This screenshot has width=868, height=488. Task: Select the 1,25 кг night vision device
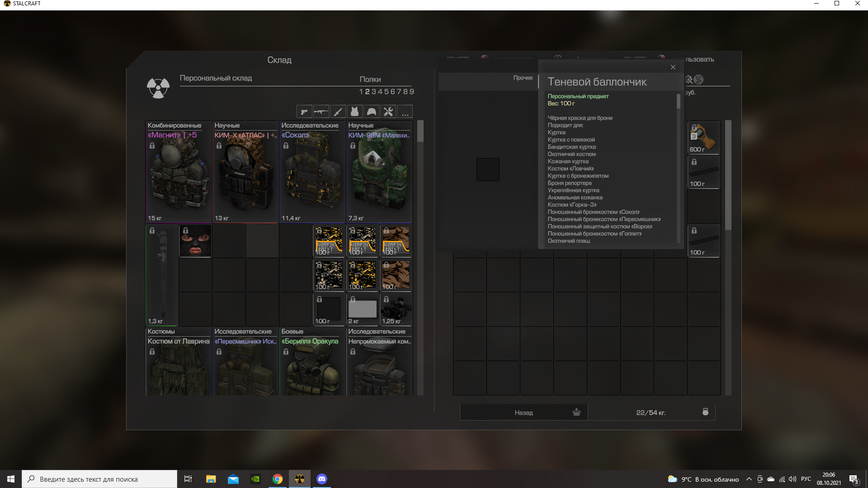(396, 310)
